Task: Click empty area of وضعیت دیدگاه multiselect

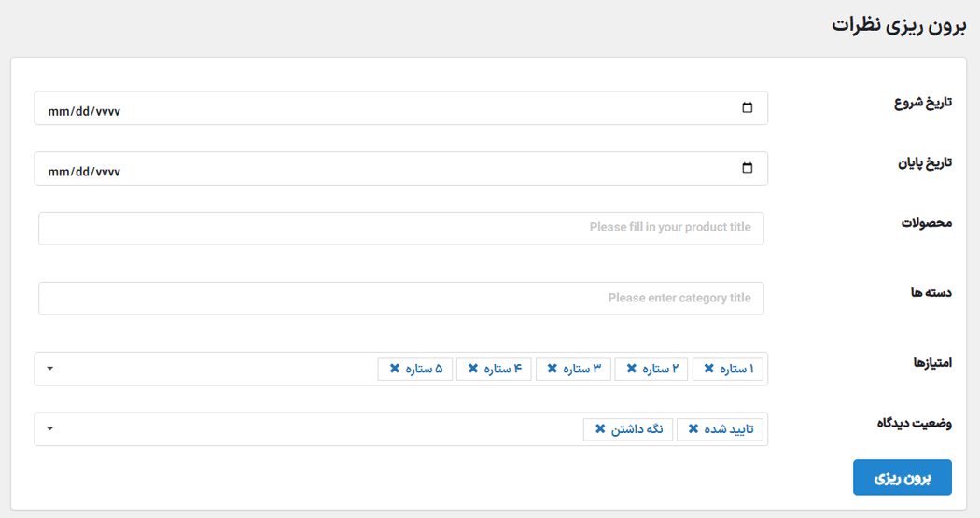Action: coord(308,429)
